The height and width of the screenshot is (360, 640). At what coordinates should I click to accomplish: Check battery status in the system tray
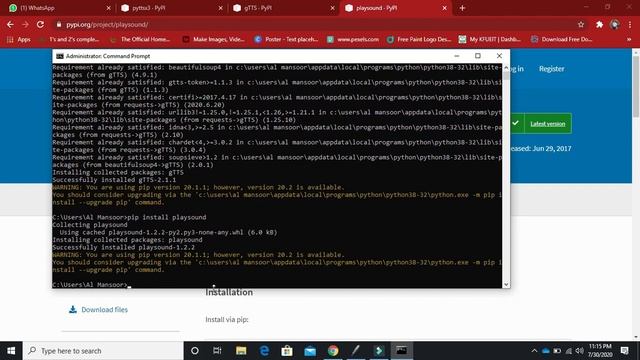click(x=557, y=351)
